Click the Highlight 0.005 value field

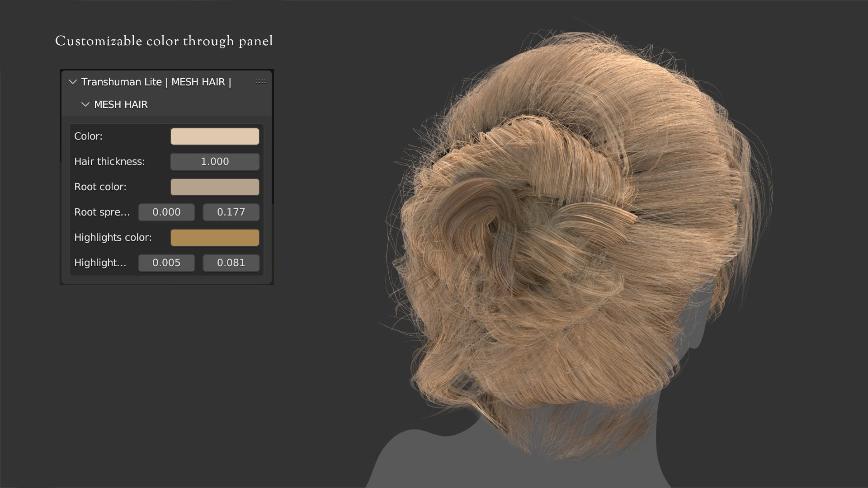pyautogui.click(x=166, y=263)
